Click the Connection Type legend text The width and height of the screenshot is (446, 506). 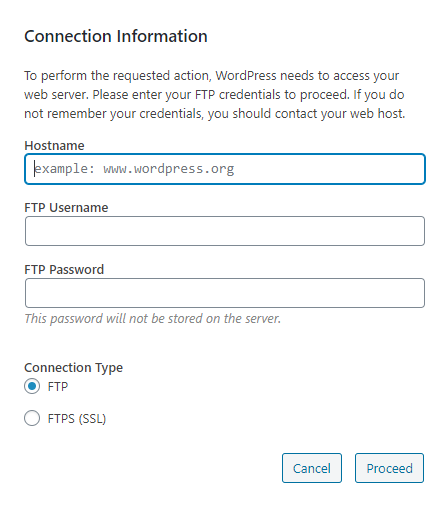[x=74, y=368]
